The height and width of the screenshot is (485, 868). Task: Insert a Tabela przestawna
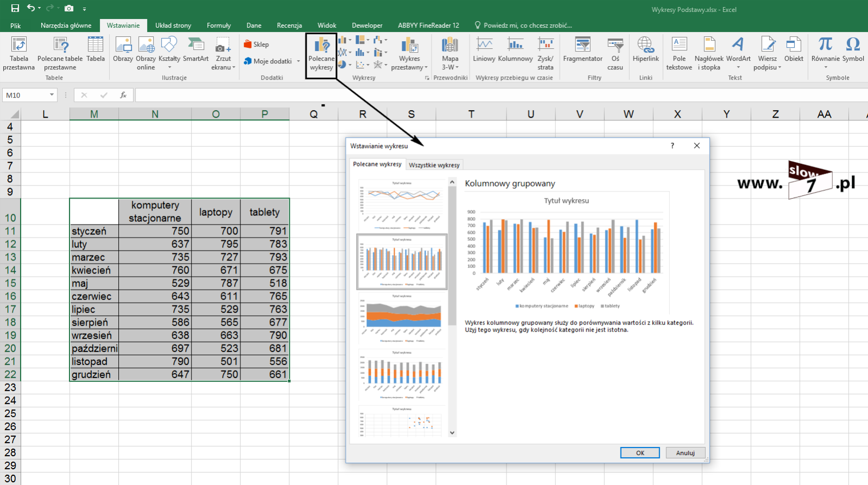[x=19, y=54]
